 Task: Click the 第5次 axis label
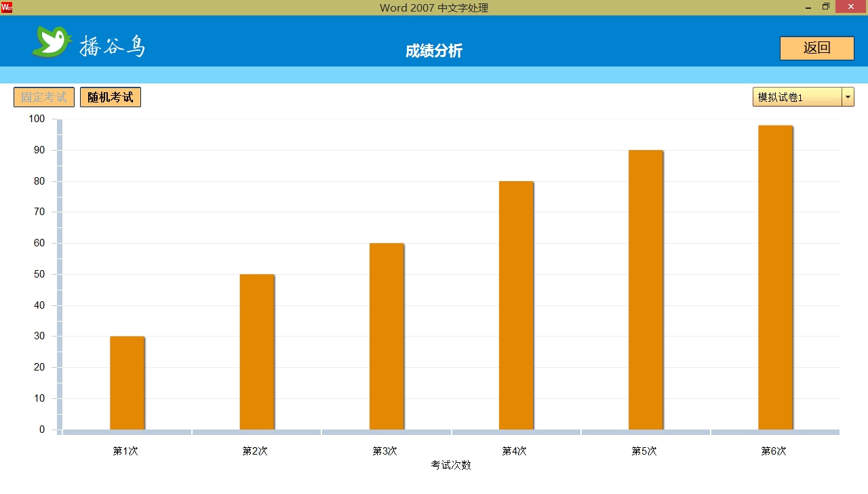(644, 451)
